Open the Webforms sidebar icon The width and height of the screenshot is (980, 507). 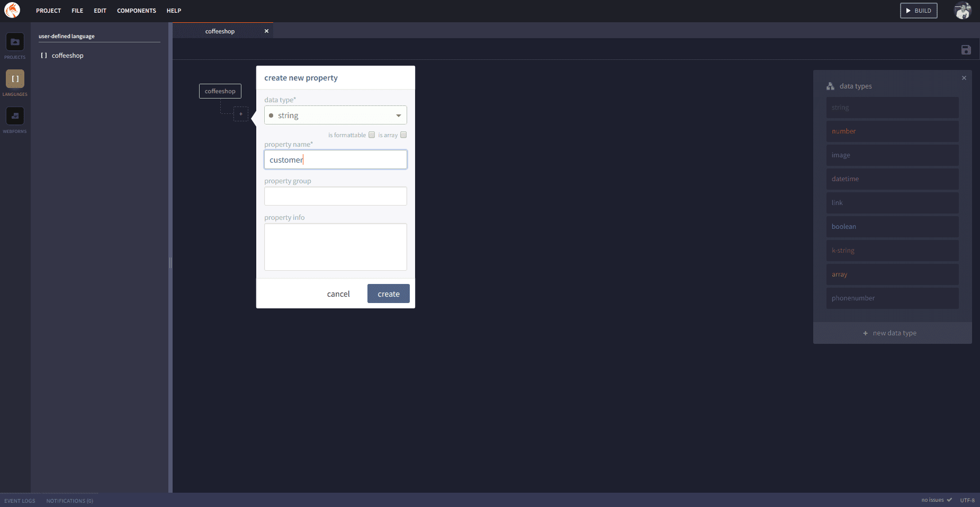pos(15,116)
